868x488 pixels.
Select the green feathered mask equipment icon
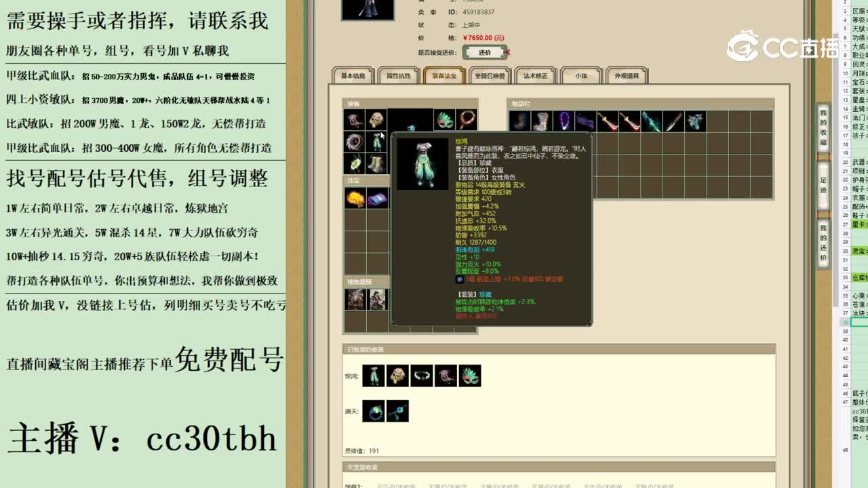click(x=444, y=121)
